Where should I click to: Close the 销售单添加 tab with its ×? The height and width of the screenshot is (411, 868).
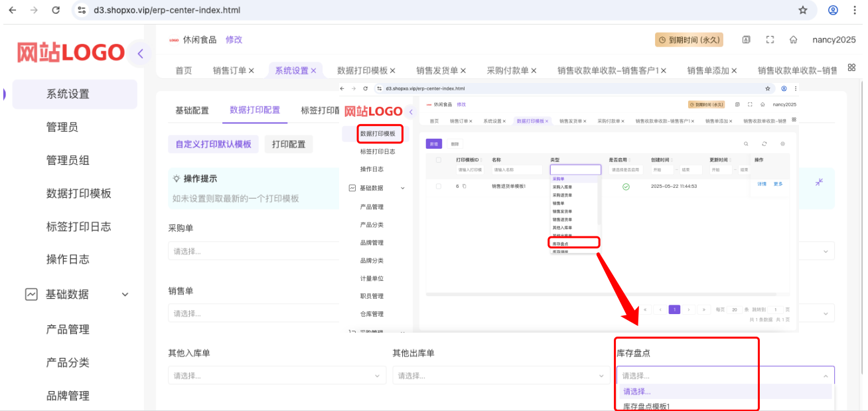pos(733,70)
